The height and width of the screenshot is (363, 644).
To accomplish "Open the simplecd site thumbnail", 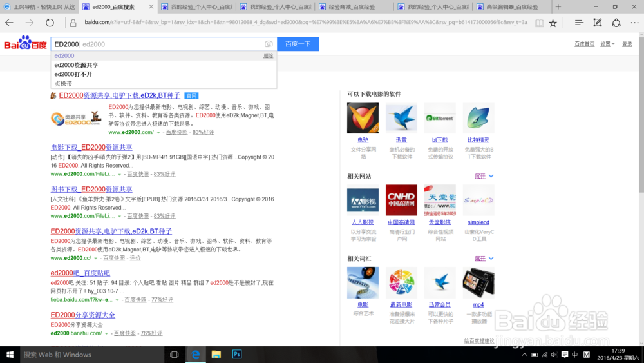I will (478, 201).
